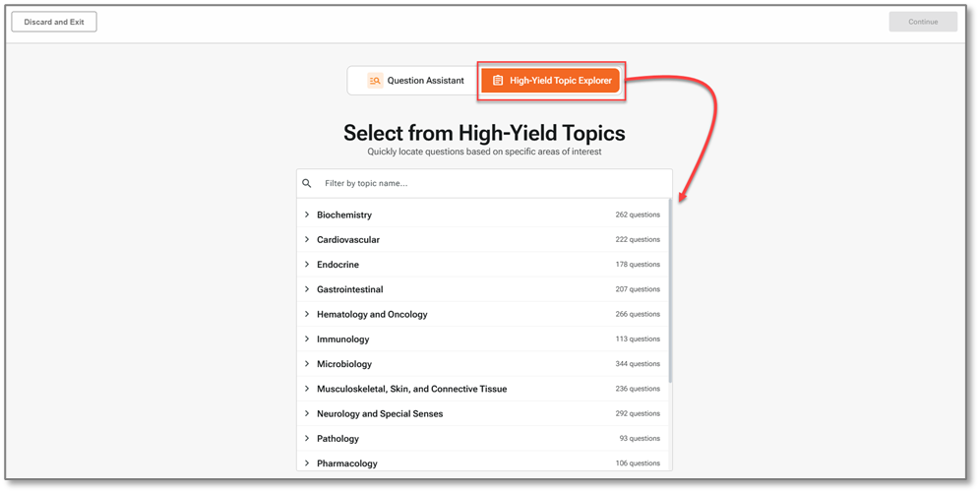Expand the Microbiology topic chevron

307,364
